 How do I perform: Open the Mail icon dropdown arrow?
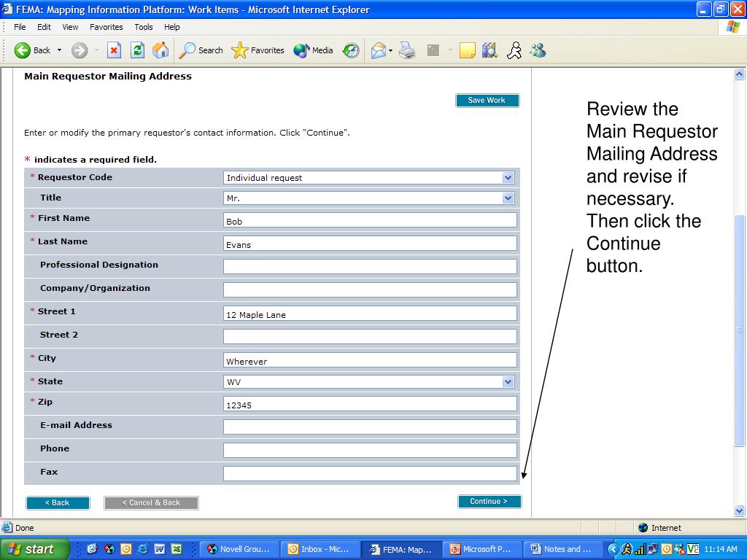pyautogui.click(x=391, y=50)
